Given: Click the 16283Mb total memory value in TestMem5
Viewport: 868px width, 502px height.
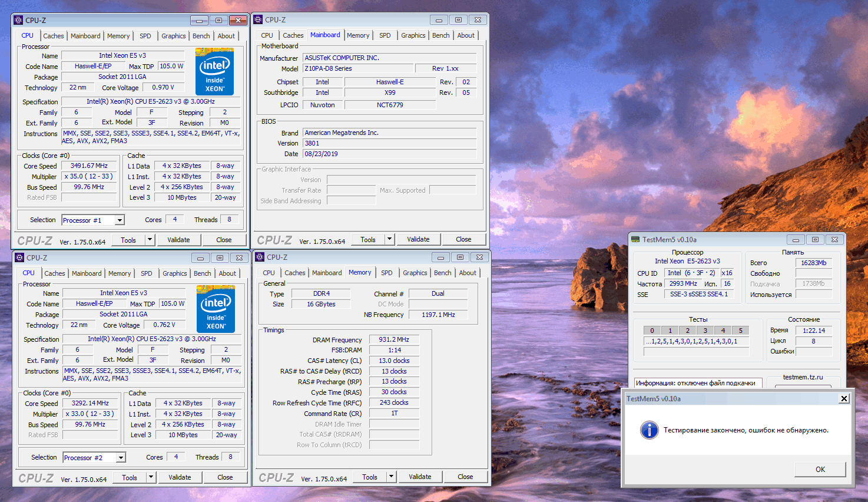Looking at the screenshot, I should coord(814,263).
